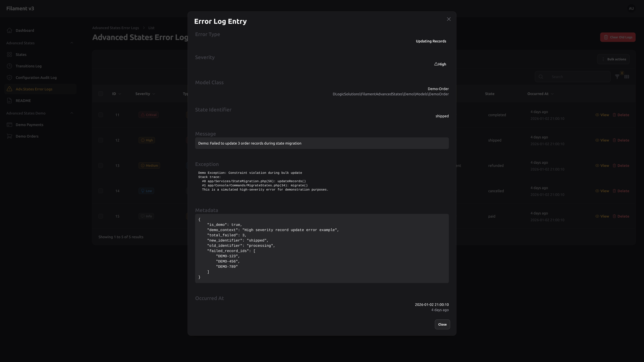644x362 pixels.
Task: Open the table filters funnel icon
Action: coord(617,76)
